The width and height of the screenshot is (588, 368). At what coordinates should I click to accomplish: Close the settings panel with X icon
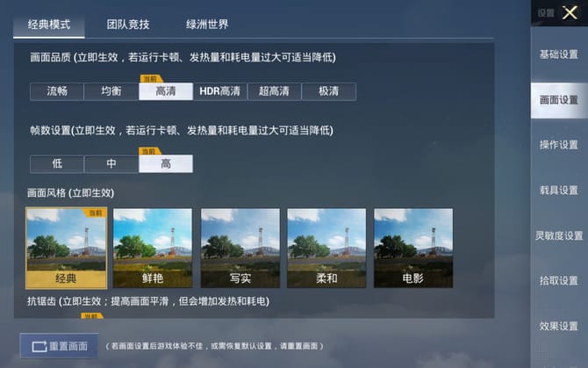(x=570, y=13)
